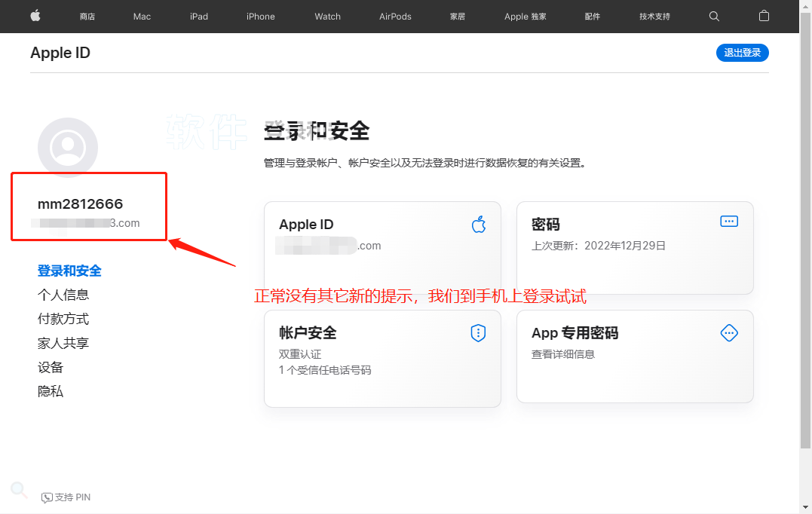
Task: Click the 支持 PIN phone icon
Action: point(47,497)
